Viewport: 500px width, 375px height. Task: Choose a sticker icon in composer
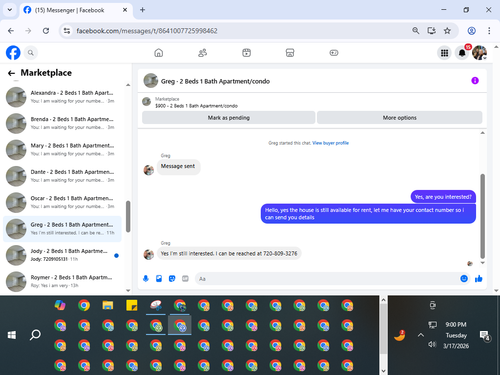[172, 279]
